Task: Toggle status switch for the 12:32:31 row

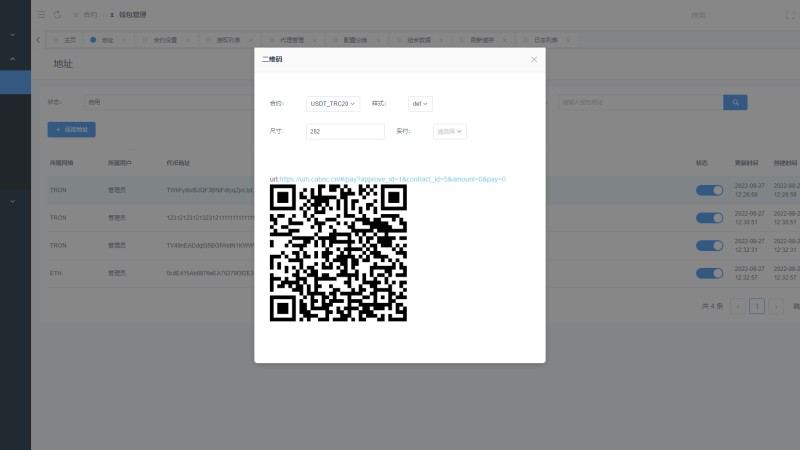Action: pyautogui.click(x=709, y=245)
